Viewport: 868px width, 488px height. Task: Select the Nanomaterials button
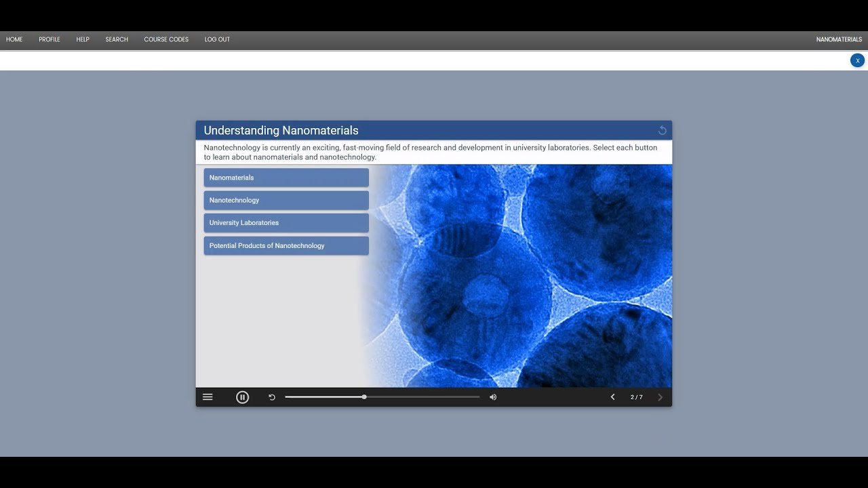pyautogui.click(x=286, y=178)
